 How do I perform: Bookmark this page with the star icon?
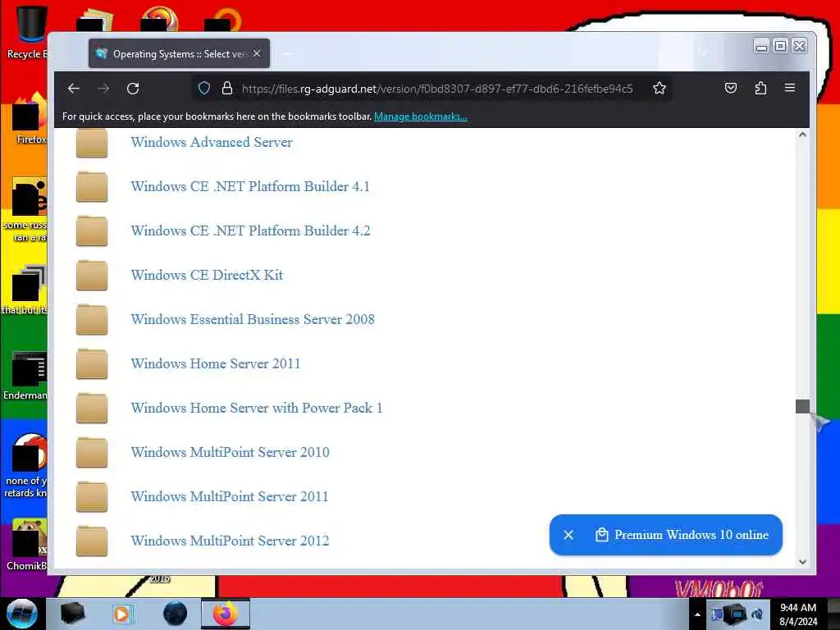(660, 89)
